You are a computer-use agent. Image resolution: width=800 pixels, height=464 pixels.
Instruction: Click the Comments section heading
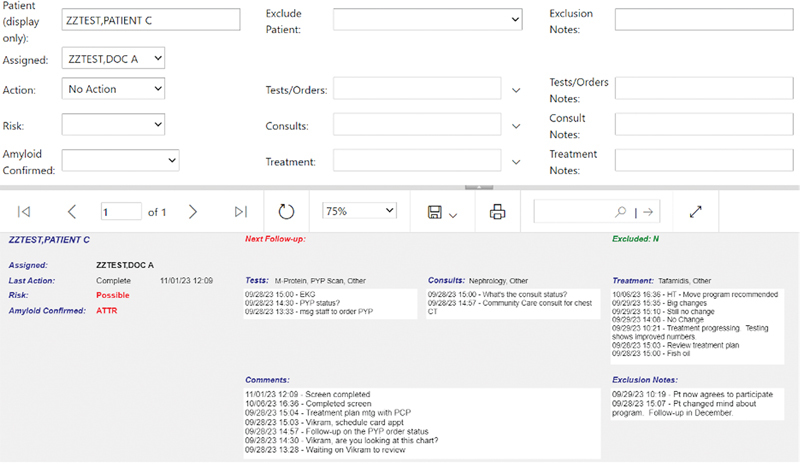pyautogui.click(x=267, y=380)
